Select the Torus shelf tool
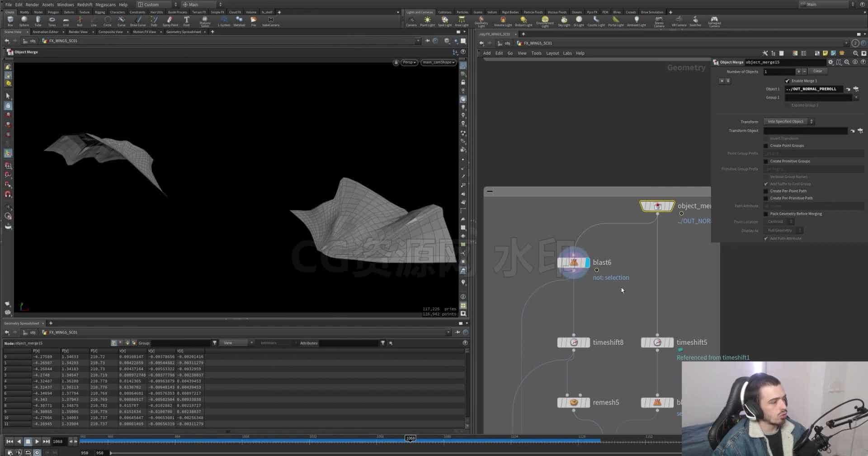Viewport: 868px width, 456px height. [x=52, y=21]
